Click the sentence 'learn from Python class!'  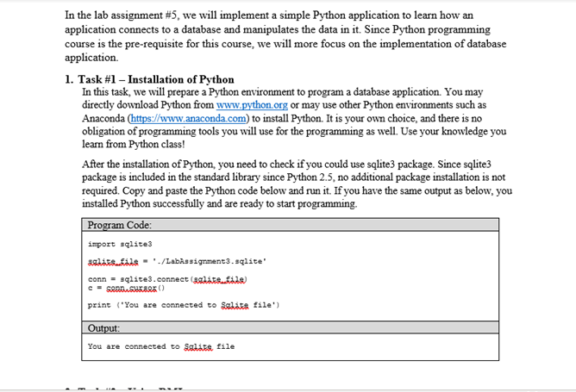(134, 144)
